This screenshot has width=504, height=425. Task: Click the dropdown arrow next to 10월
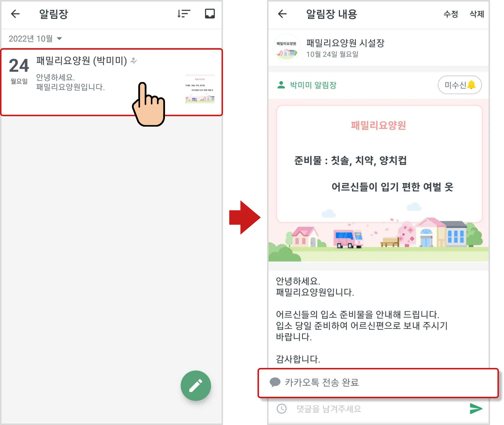[x=59, y=38]
